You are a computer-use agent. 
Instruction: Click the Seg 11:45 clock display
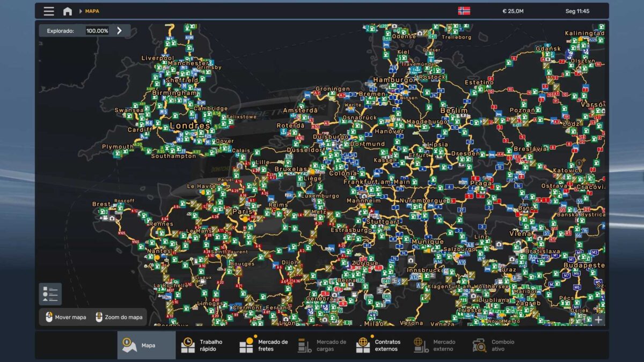tap(577, 11)
